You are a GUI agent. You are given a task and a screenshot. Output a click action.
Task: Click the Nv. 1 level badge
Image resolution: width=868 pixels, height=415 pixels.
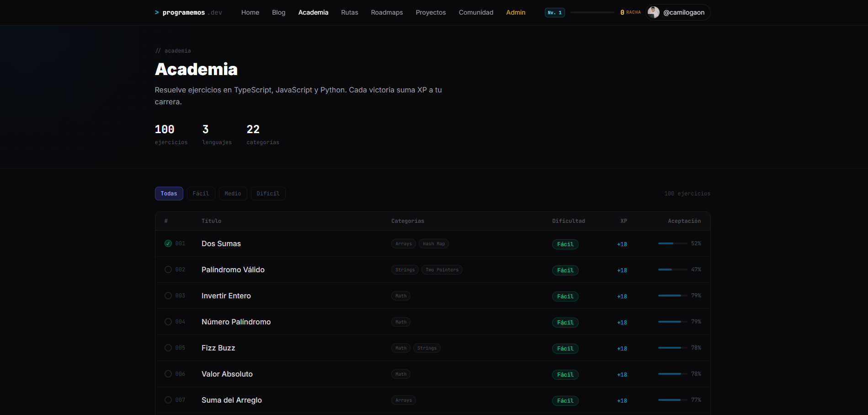[x=555, y=12]
